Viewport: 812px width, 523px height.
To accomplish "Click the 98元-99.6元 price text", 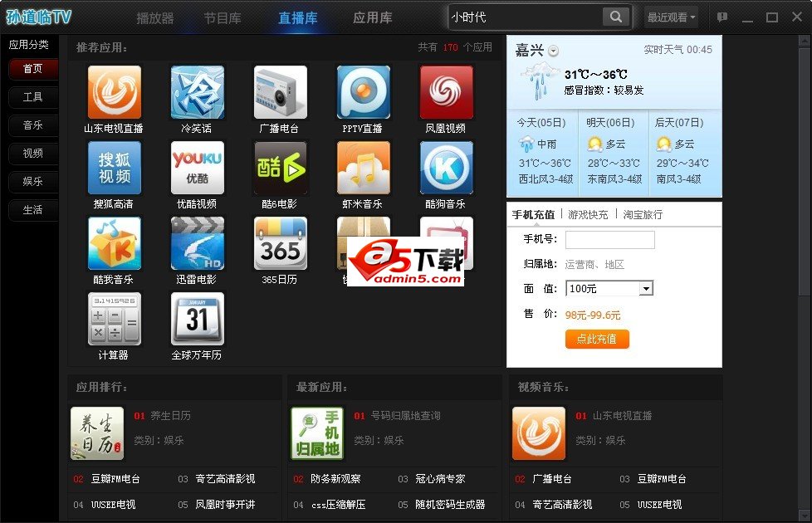I will click(x=593, y=315).
